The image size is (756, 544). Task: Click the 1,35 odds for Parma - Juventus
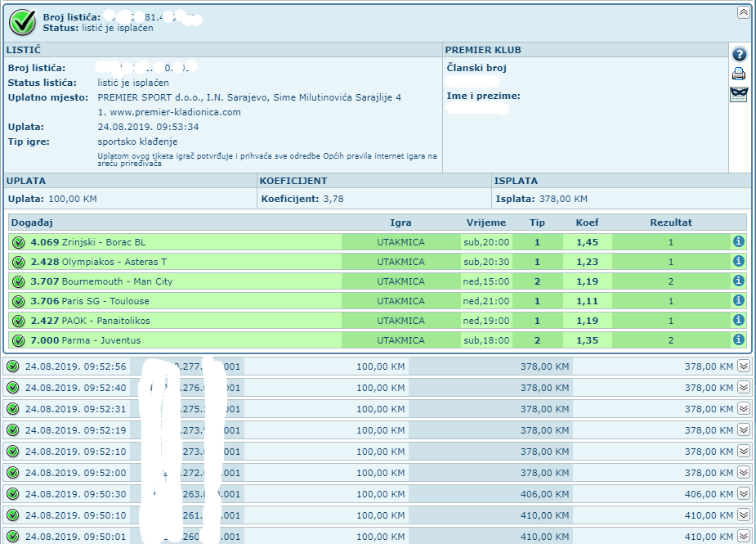(588, 340)
